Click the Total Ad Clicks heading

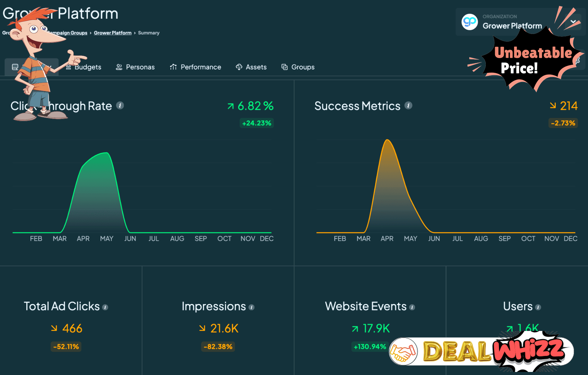pyautogui.click(x=62, y=306)
